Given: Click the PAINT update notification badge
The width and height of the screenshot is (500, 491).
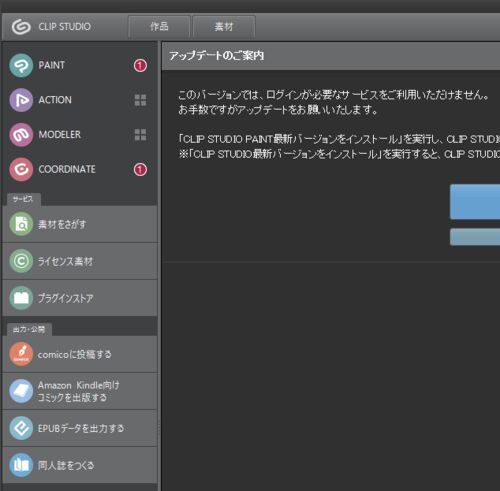Looking at the screenshot, I should 140,66.
